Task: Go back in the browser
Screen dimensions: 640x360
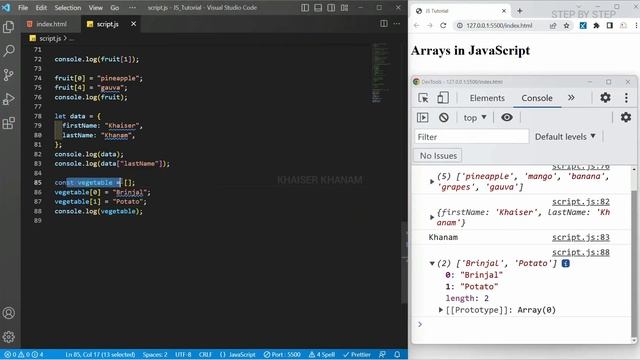Action: click(416, 25)
